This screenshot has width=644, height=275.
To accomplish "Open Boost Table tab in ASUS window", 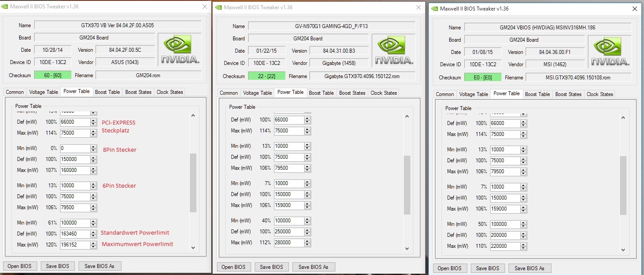I will [x=107, y=92].
